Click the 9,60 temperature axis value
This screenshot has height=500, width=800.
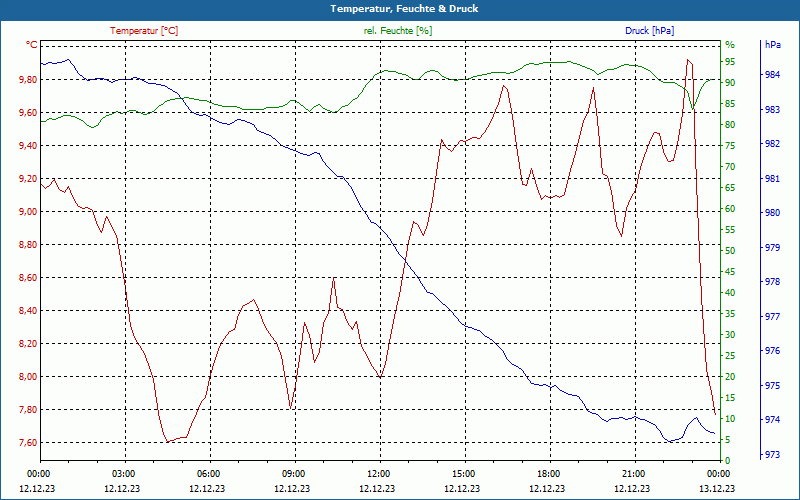[28, 113]
